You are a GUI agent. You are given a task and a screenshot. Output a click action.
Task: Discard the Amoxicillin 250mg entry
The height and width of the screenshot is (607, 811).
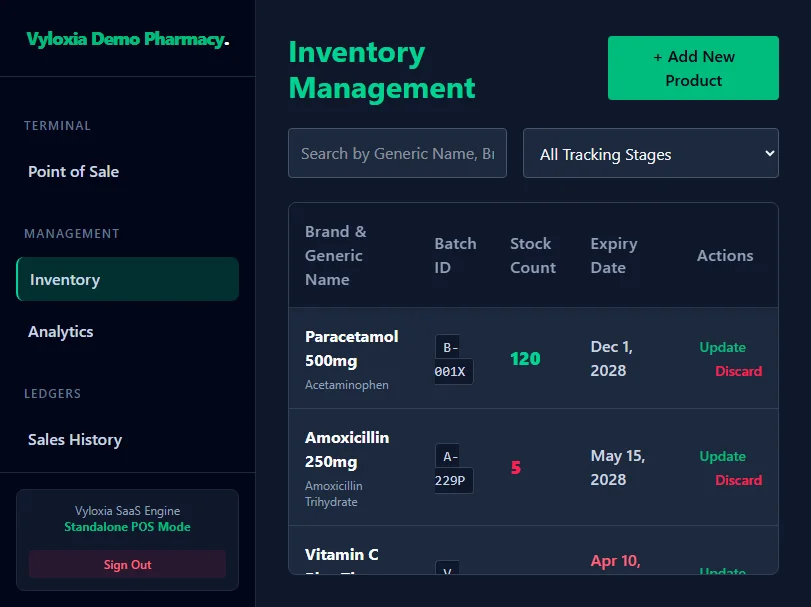(x=739, y=480)
